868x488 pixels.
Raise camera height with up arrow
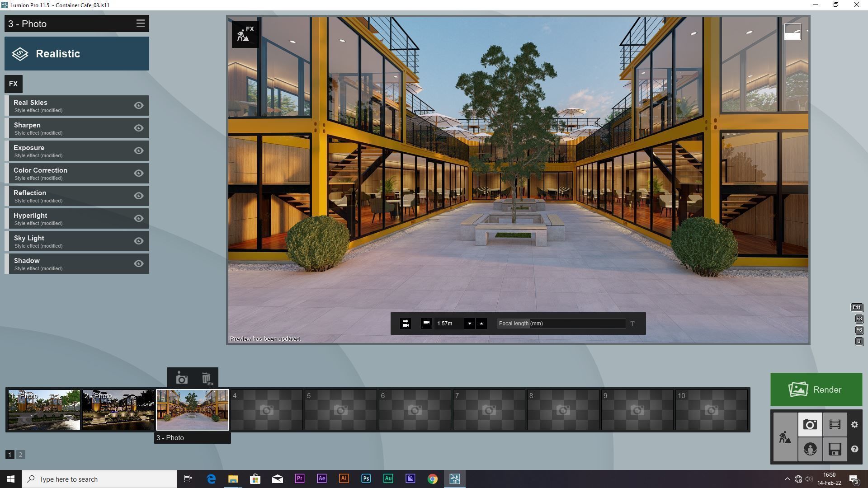click(481, 324)
